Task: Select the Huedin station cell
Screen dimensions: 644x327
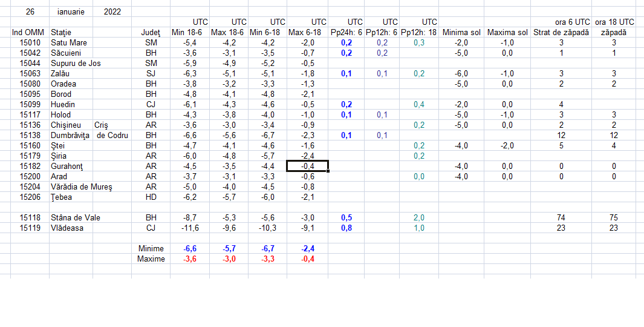Action: (x=71, y=105)
